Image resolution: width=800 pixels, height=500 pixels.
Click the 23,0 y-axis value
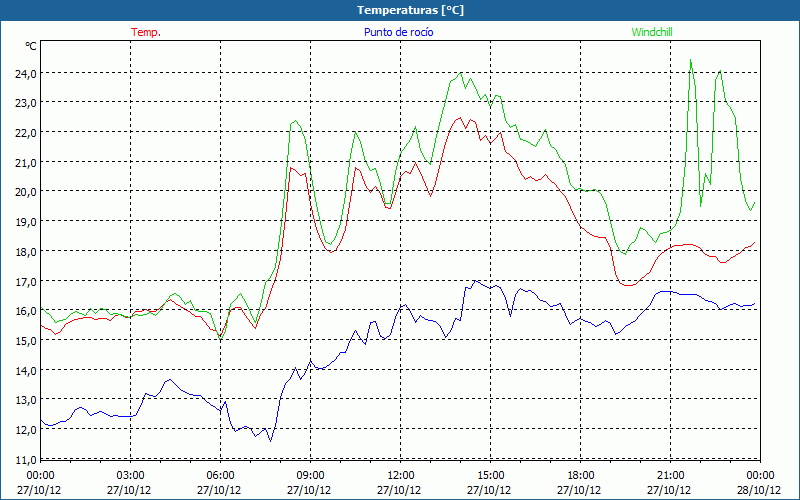click(x=26, y=103)
